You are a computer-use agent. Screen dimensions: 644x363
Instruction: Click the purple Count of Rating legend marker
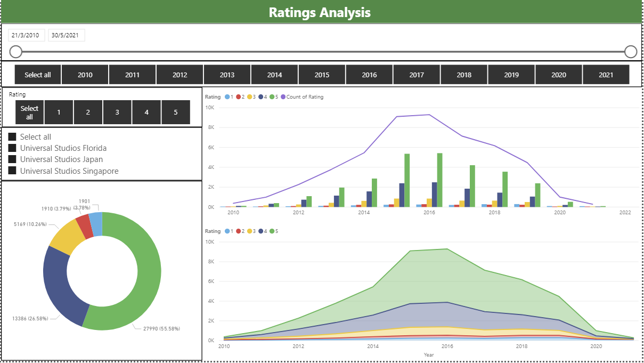click(x=283, y=97)
